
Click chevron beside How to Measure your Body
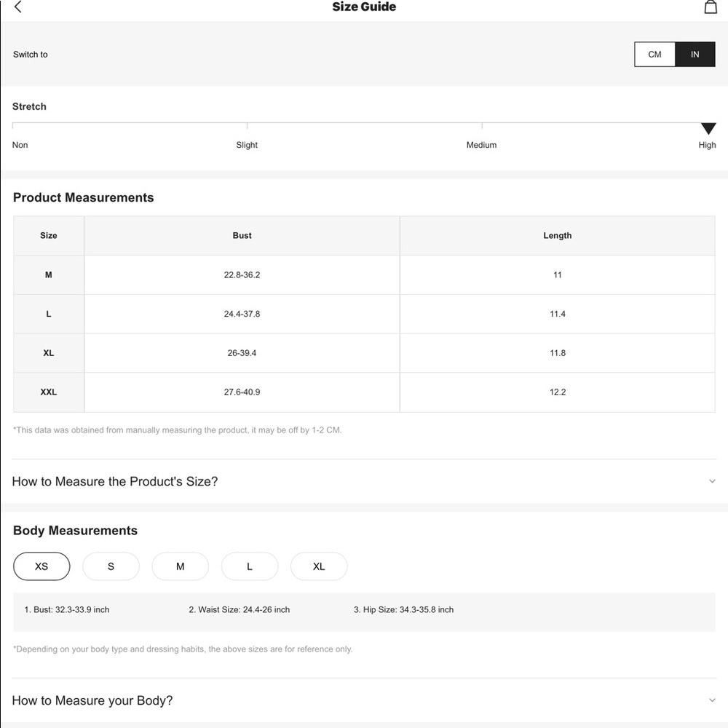[712, 700]
